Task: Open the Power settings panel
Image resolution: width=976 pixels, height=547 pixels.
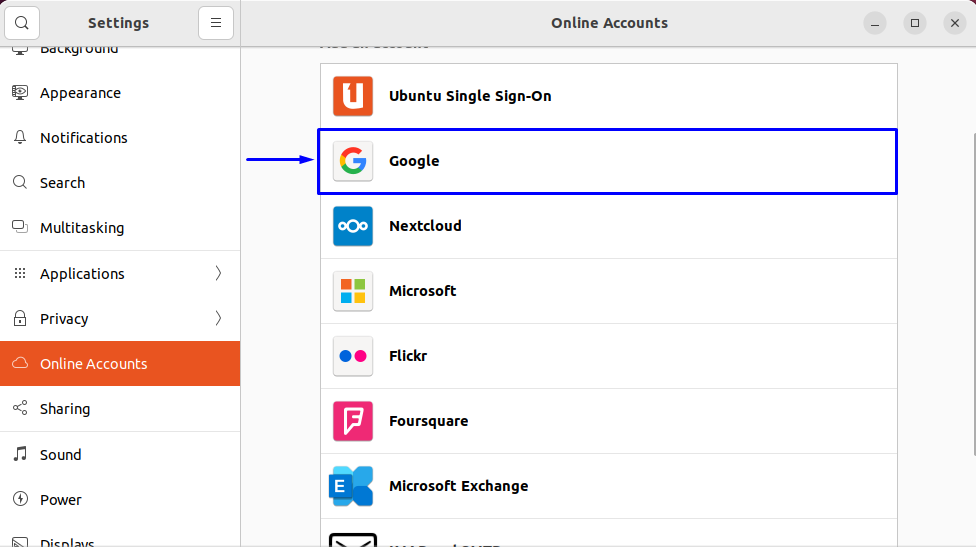Action: click(x=120, y=500)
